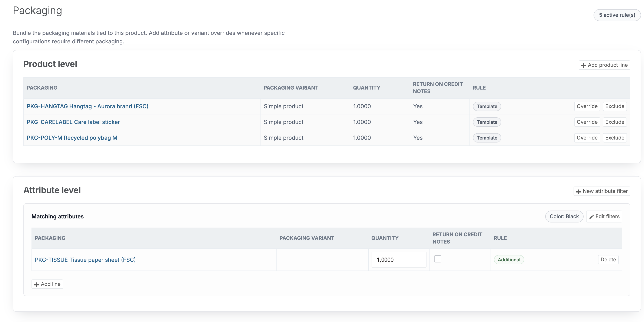Screen dimensions: 644x322
Task: Click plus icon on Add product line
Action: [x=583, y=66]
